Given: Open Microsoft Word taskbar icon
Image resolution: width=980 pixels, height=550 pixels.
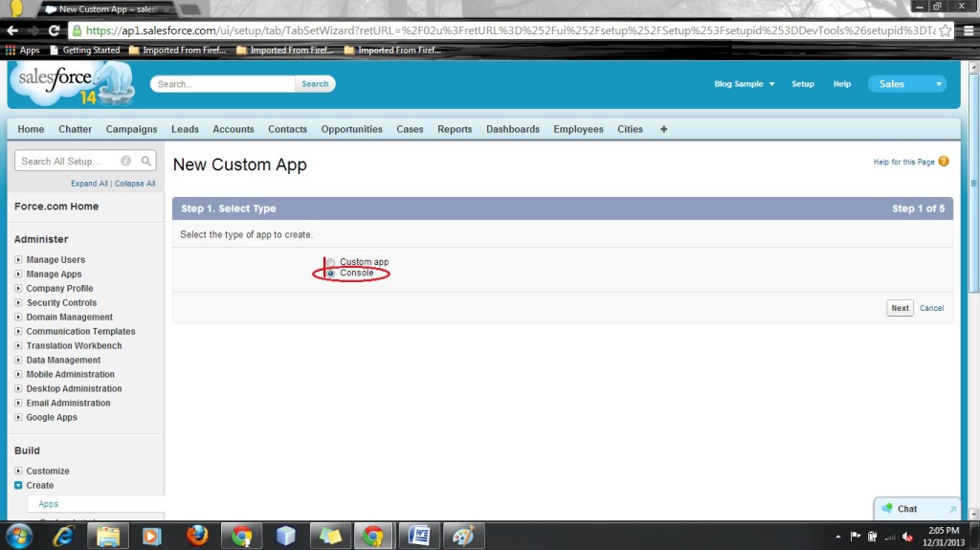Looking at the screenshot, I should pos(419,537).
